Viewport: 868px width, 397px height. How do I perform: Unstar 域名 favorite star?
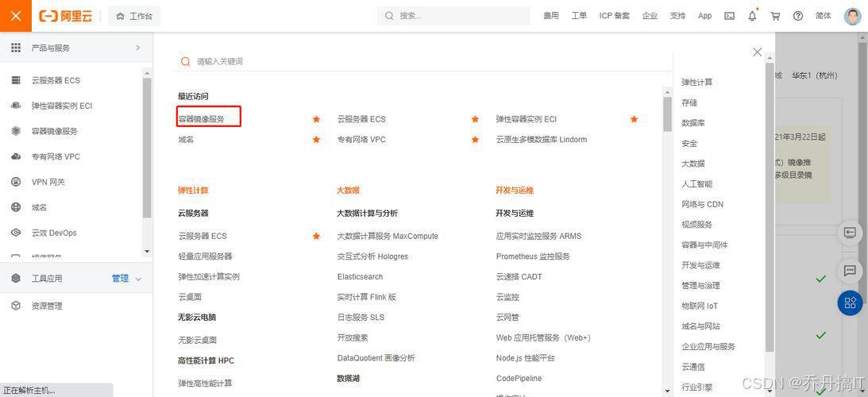coord(316,140)
